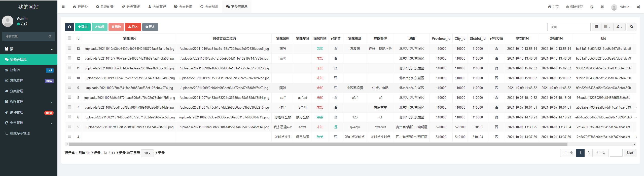Switch to the 会员分组 tab
This screenshot has width=644, height=176.
click(183, 7)
